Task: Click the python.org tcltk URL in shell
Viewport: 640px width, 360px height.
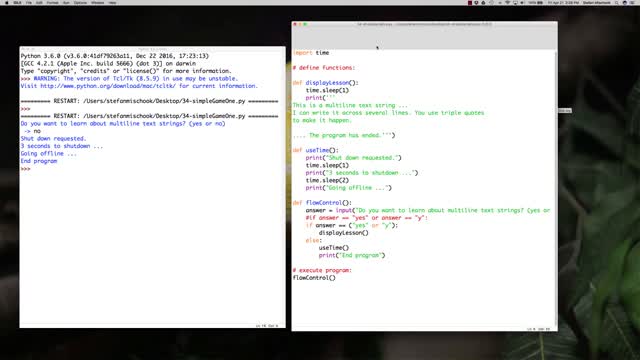Action: [108, 86]
